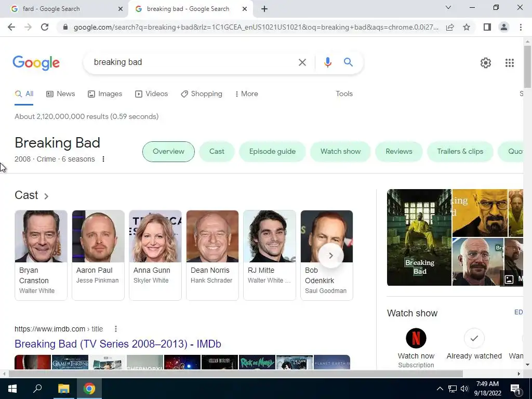This screenshot has height=399, width=532.
Task: Open Dean Norris cast card
Action: click(x=212, y=255)
